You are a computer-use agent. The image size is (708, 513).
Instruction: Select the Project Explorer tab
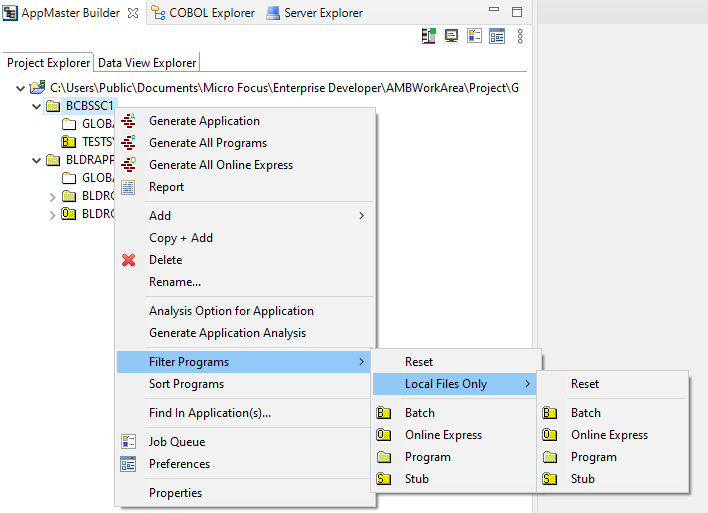(x=48, y=63)
